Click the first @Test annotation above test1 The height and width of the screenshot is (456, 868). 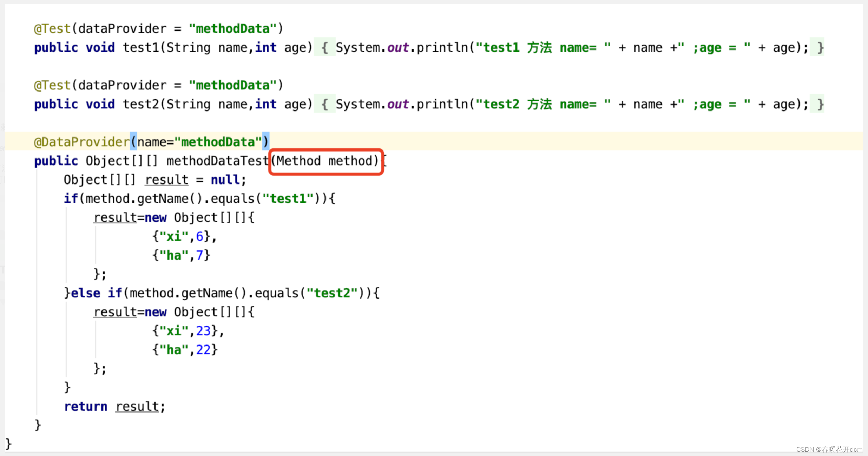[x=52, y=28]
